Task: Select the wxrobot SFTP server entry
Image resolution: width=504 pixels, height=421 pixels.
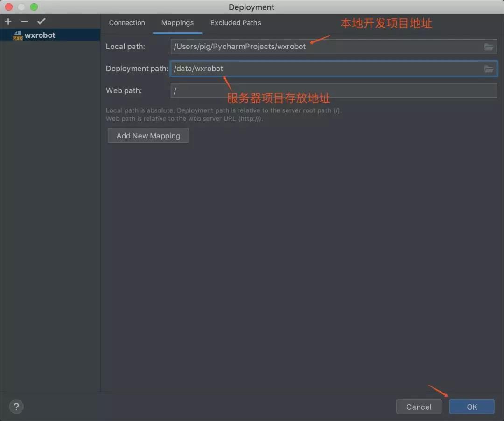Action: click(x=50, y=35)
